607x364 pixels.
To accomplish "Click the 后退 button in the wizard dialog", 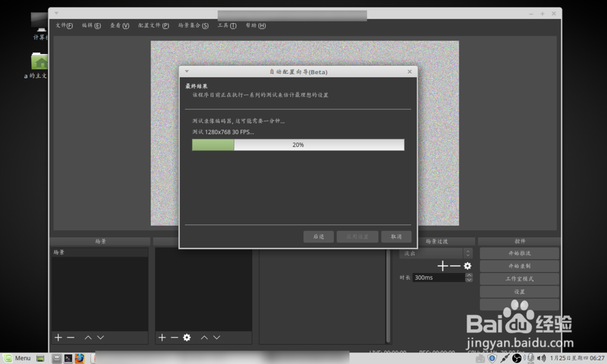I will 318,237.
